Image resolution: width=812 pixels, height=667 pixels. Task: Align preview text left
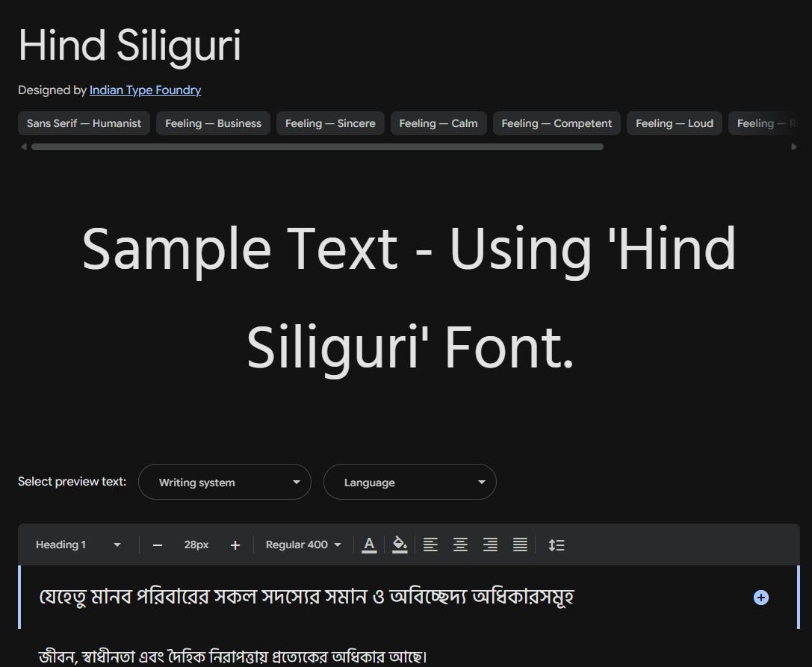pyautogui.click(x=430, y=545)
